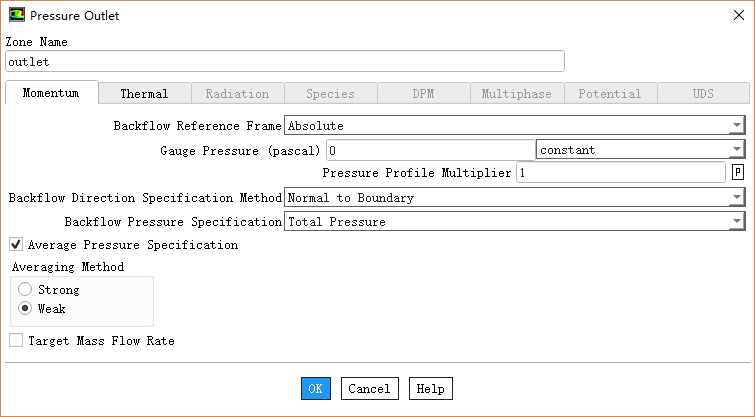The height and width of the screenshot is (417, 755).
Task: Open the Species tab
Action: 330,94
